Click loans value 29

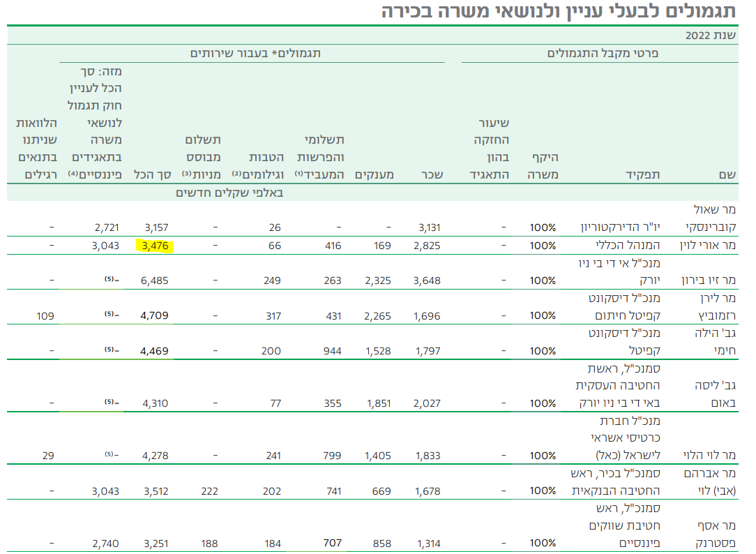(x=48, y=456)
